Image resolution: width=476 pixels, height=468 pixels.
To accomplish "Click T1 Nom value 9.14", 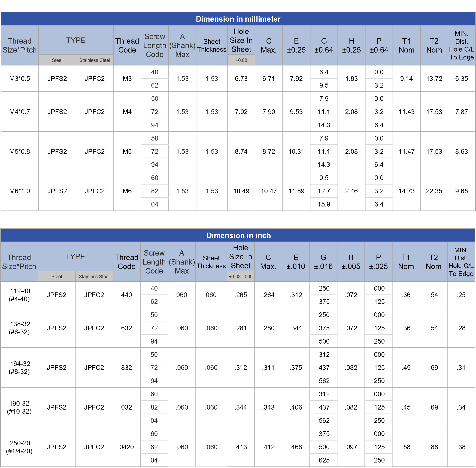I will pos(406,79).
